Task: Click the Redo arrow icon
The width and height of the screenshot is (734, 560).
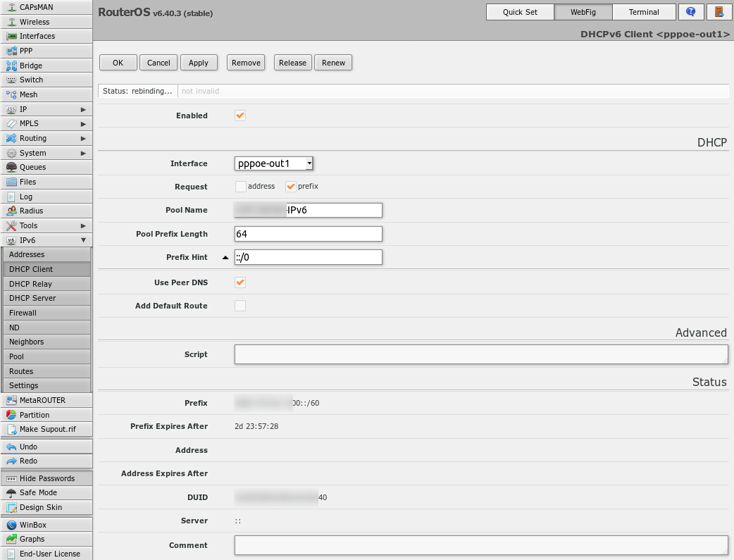Action: click(x=12, y=461)
